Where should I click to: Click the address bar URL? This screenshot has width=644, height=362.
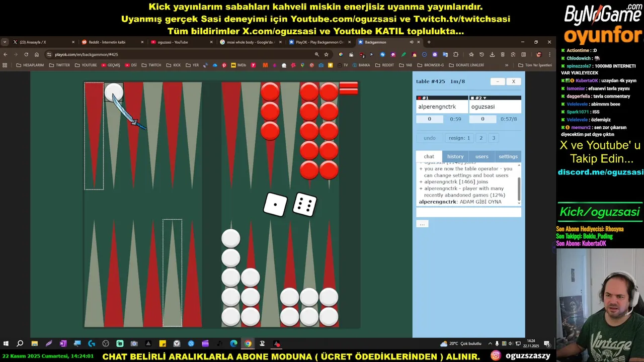(87, 54)
